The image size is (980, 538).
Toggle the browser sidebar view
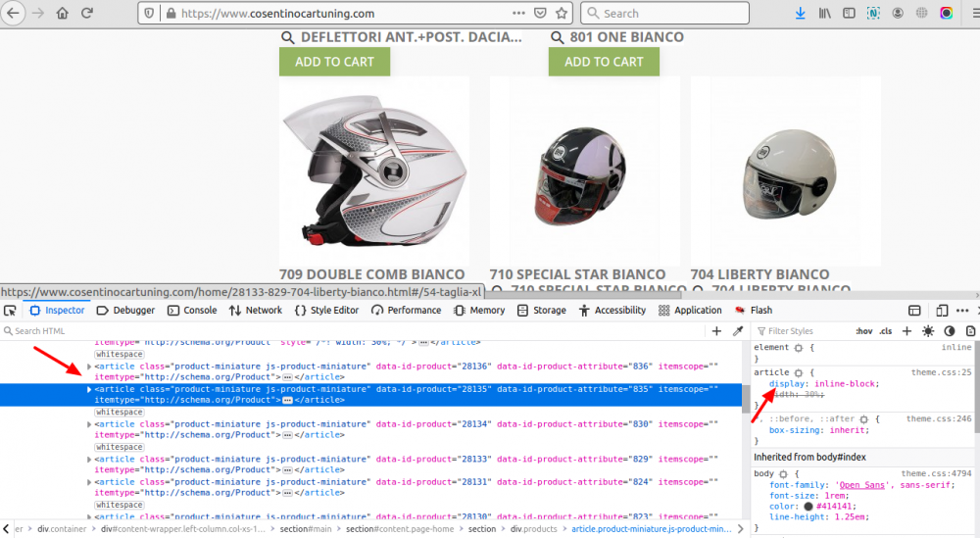[x=849, y=13]
